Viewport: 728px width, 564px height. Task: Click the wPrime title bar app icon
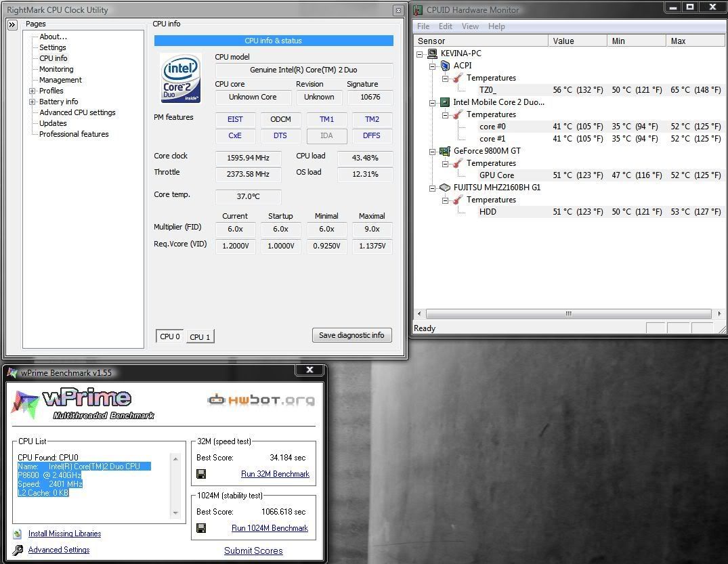pos(12,373)
